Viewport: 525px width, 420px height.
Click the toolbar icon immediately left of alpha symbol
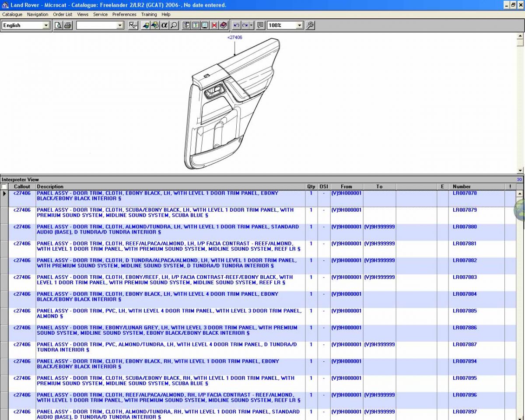[155, 25]
